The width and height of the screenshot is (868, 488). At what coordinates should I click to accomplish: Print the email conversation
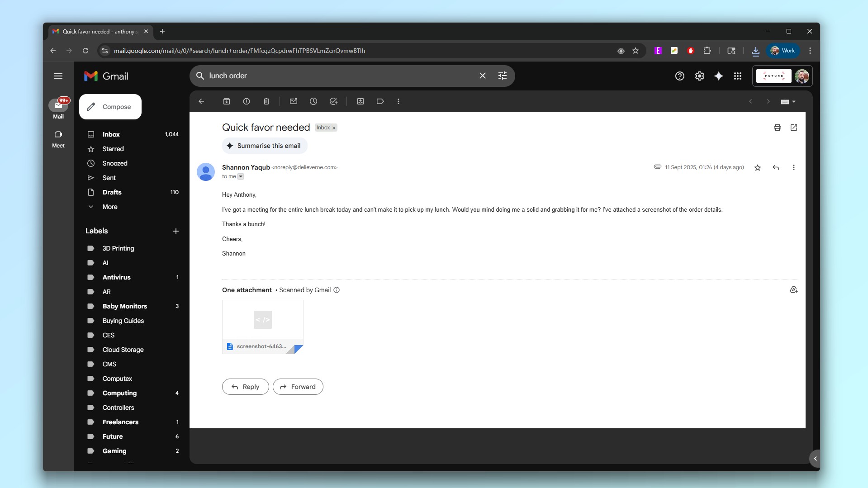pyautogui.click(x=777, y=128)
